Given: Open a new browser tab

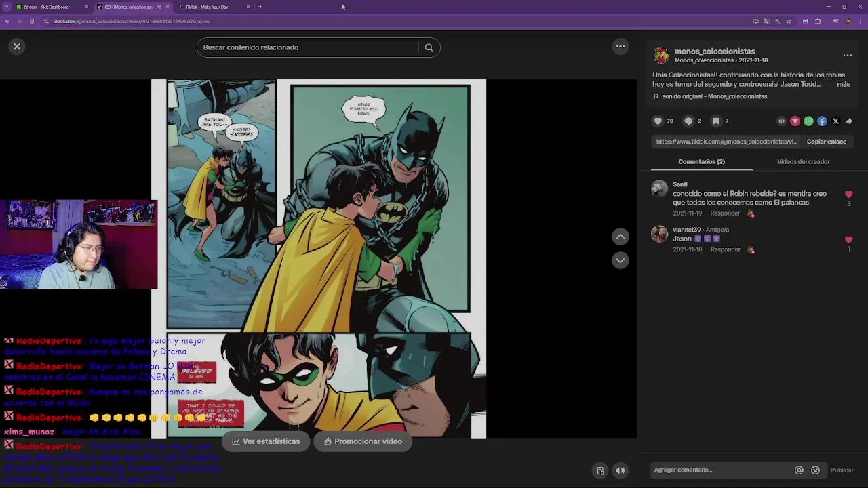Looking at the screenshot, I should click(x=260, y=7).
